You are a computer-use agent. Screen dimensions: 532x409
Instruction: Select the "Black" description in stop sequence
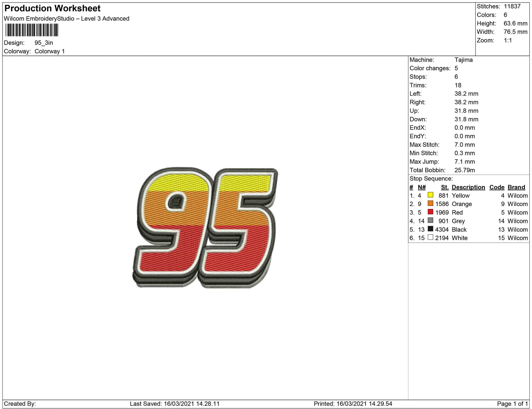tap(459, 230)
